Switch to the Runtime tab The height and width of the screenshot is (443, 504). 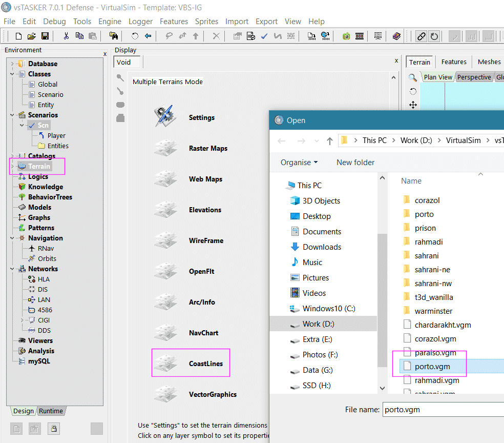click(x=51, y=411)
